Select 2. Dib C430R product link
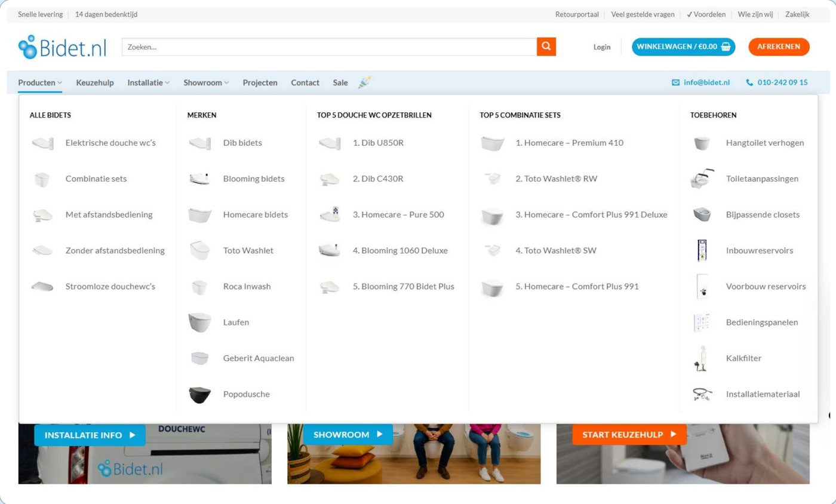The width and height of the screenshot is (836, 504). (x=378, y=179)
